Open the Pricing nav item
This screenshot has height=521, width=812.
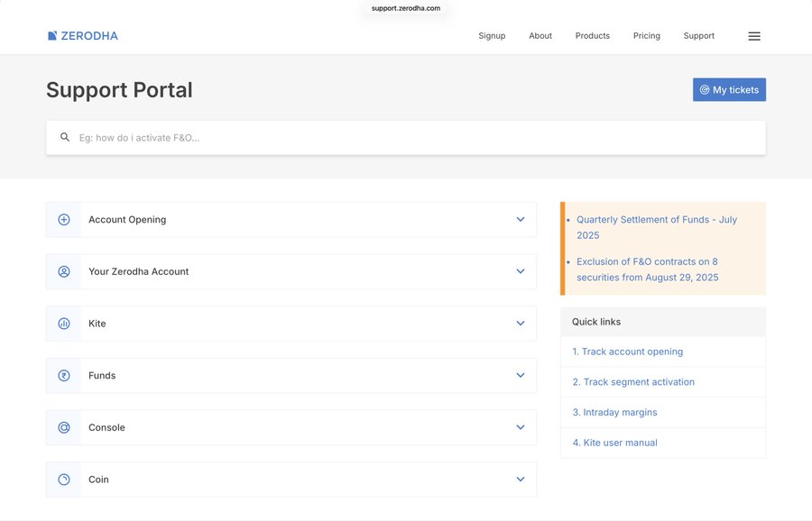[x=646, y=36]
